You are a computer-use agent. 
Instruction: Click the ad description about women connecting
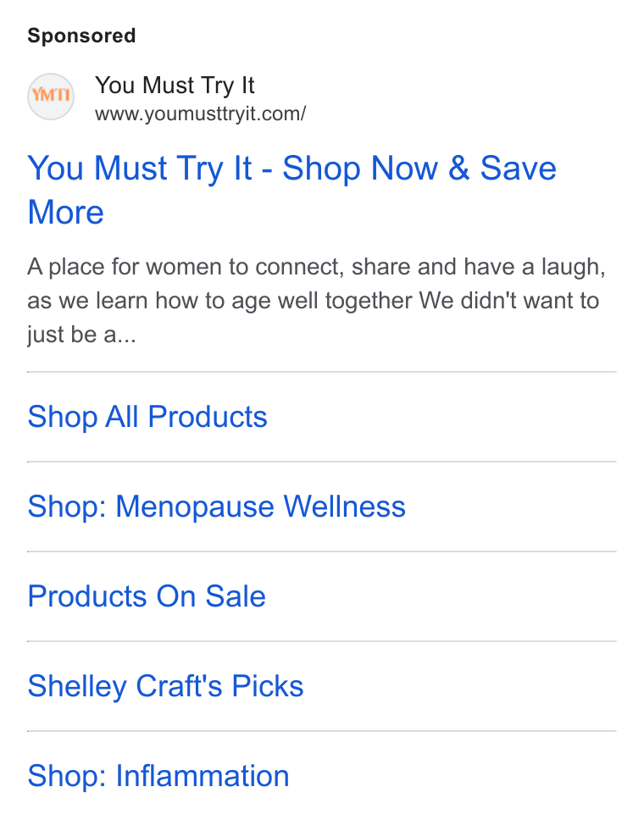[x=317, y=301]
